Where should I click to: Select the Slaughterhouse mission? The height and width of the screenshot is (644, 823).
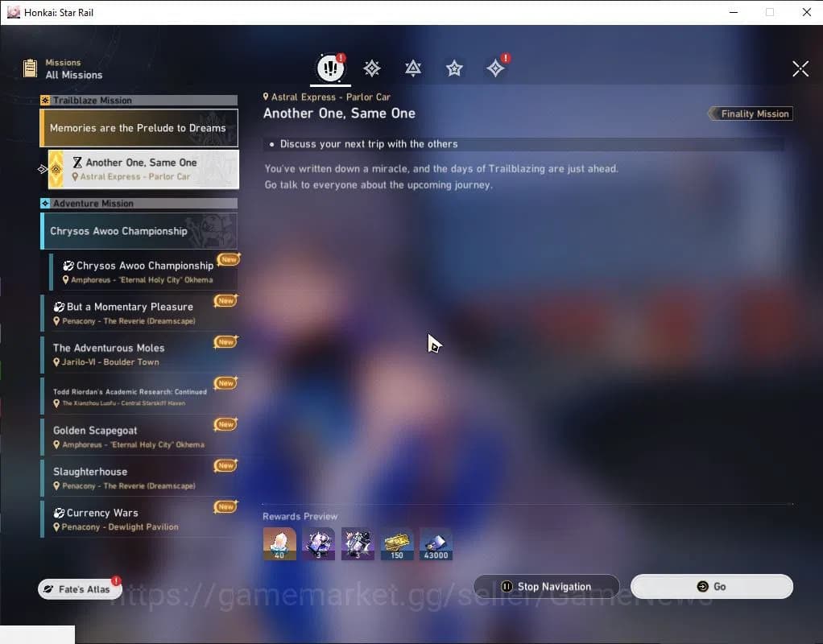point(139,478)
